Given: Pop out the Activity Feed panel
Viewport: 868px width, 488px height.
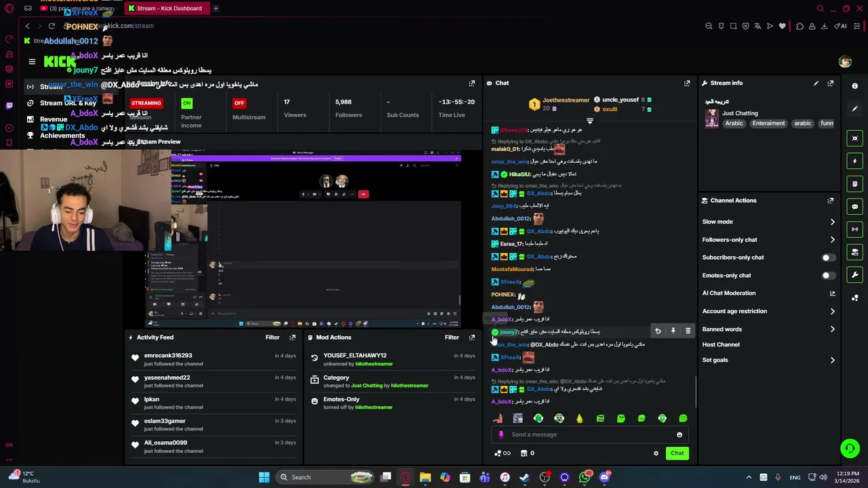Looking at the screenshot, I should [292, 338].
